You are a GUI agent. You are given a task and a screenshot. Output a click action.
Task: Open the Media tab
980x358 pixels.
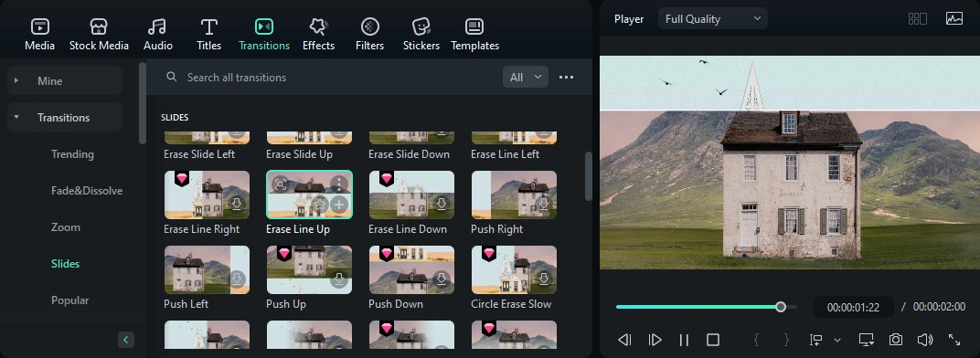(39, 35)
